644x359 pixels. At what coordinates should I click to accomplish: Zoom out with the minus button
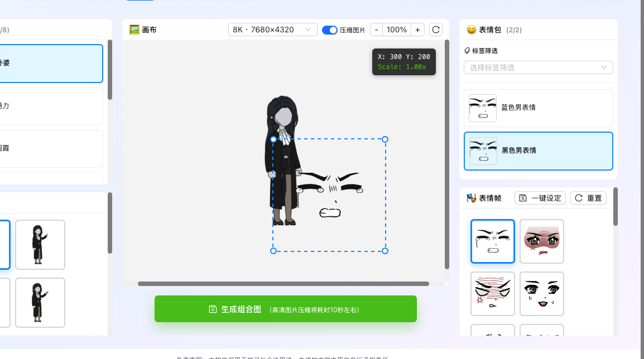376,30
